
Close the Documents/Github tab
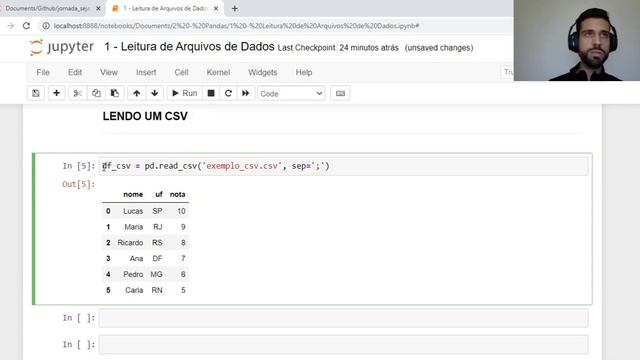pos(98,8)
